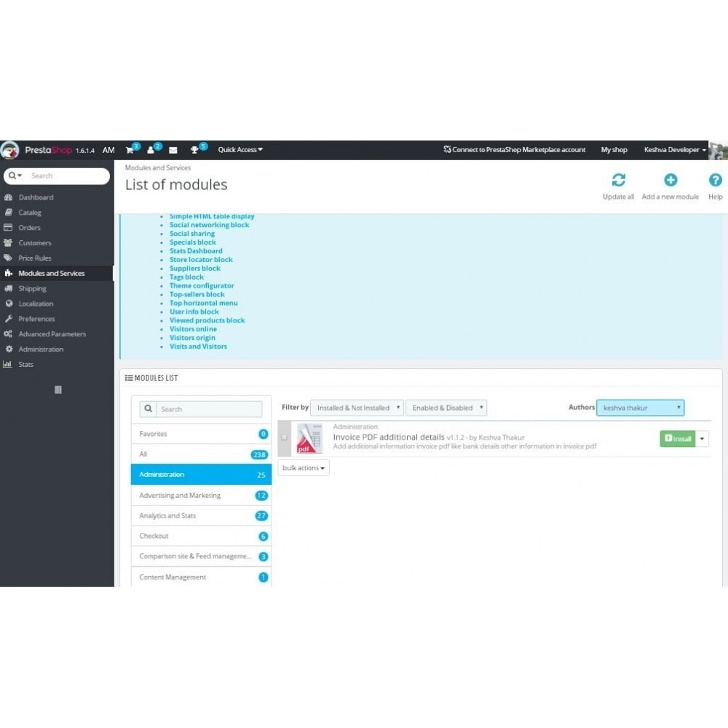Select the Analytics and Stats category
Image resolution: width=728 pixels, height=728 pixels.
[201, 516]
